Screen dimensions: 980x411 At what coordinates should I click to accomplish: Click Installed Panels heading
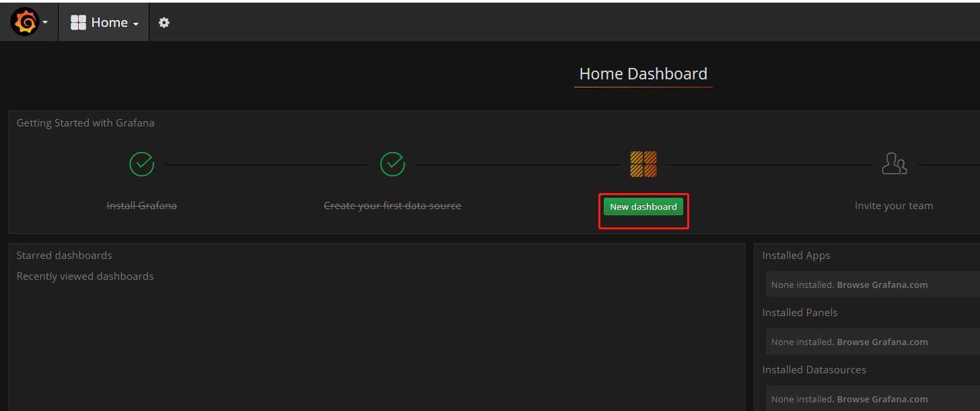800,313
